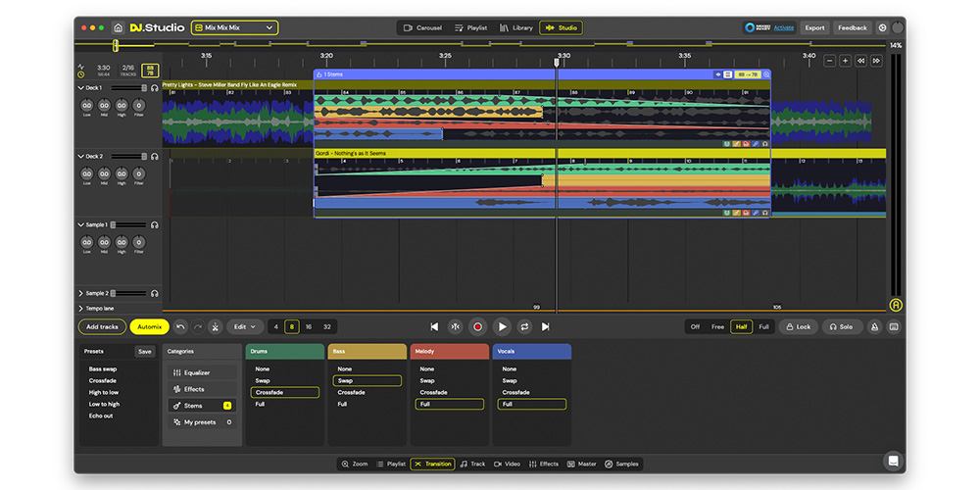Click the Home icon in the top bar
The width and height of the screenshot is (980, 490).
tap(119, 27)
